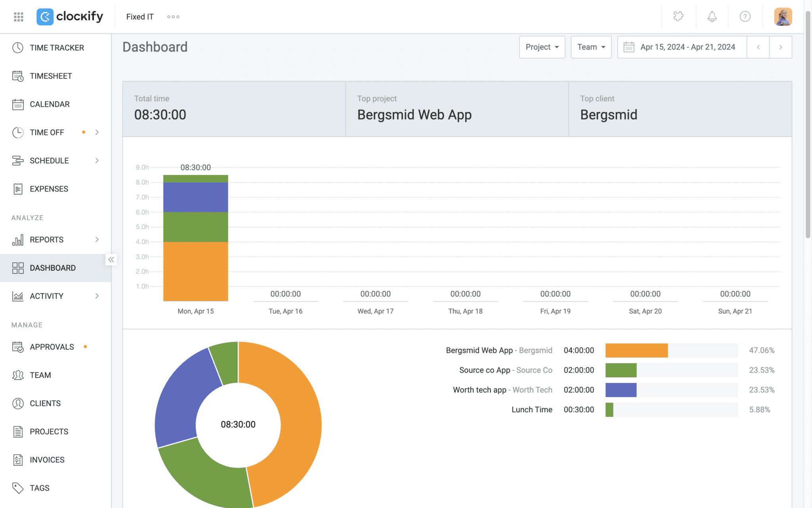
Task: Open the Tags manager
Action: 39,488
